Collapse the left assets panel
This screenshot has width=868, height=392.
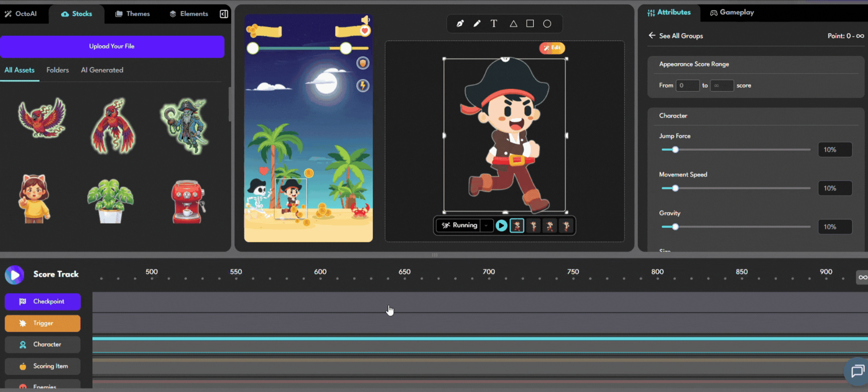click(224, 14)
